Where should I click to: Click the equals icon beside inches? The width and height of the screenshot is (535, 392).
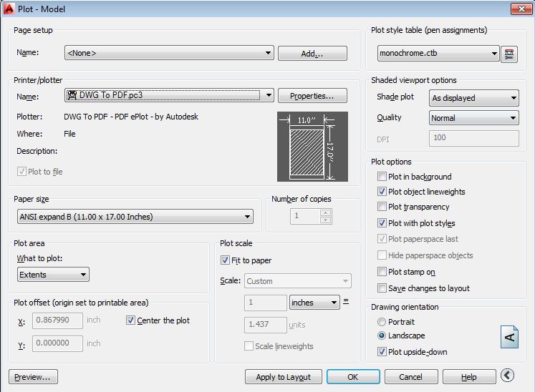click(346, 302)
